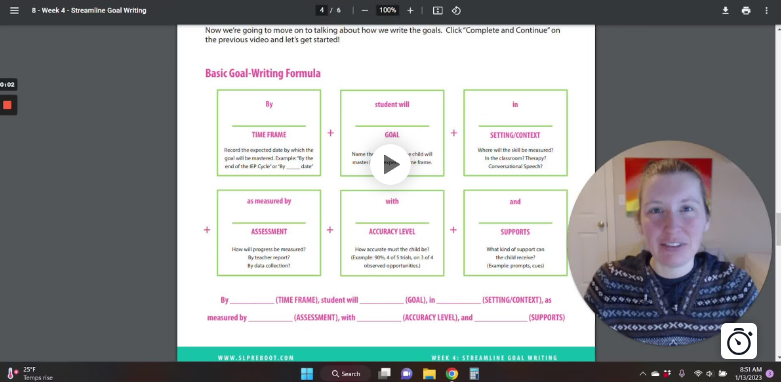This screenshot has width=781, height=382.
Task: Open the clock and date panel
Action: point(750,374)
